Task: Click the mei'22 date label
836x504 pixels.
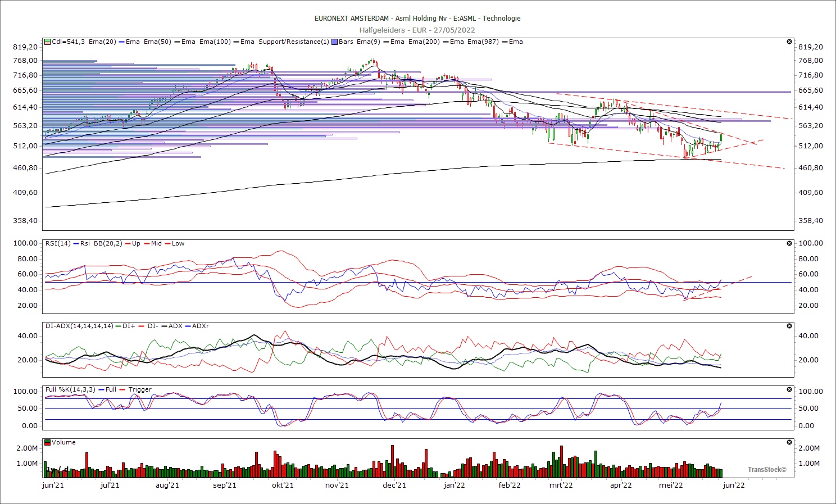Action: [x=671, y=485]
